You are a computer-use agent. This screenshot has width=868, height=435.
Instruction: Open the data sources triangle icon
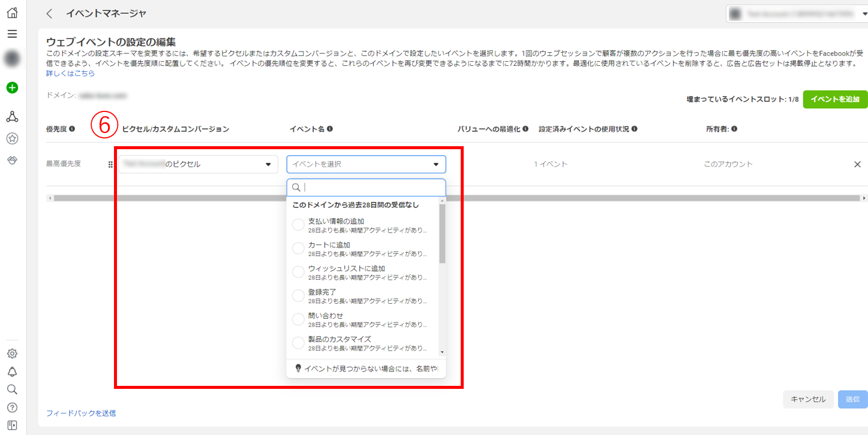[x=12, y=116]
